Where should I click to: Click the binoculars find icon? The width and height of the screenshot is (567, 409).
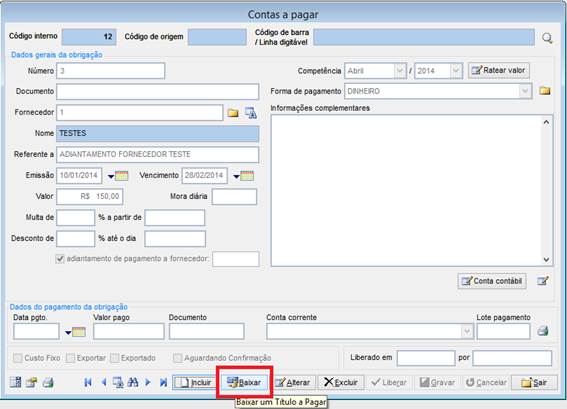133,382
